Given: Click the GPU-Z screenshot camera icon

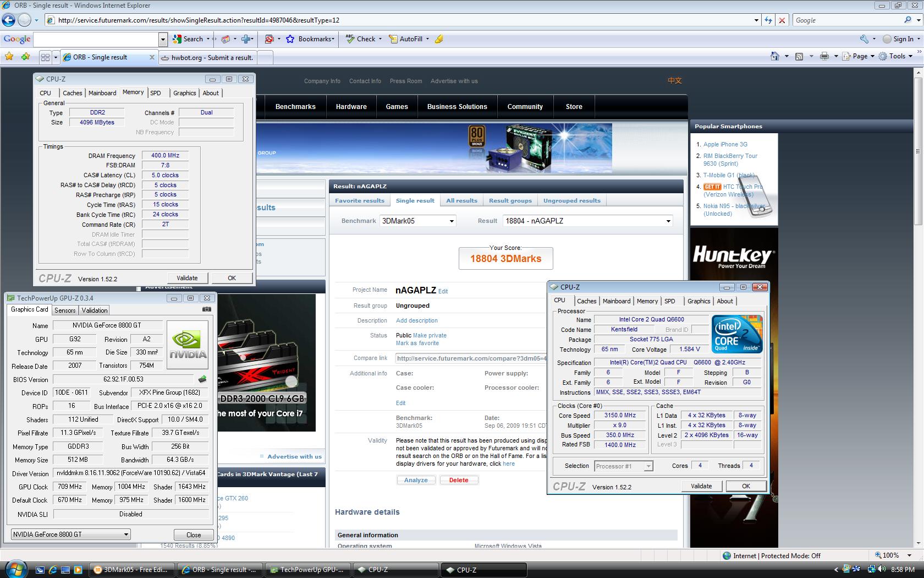Looking at the screenshot, I should pos(206,309).
